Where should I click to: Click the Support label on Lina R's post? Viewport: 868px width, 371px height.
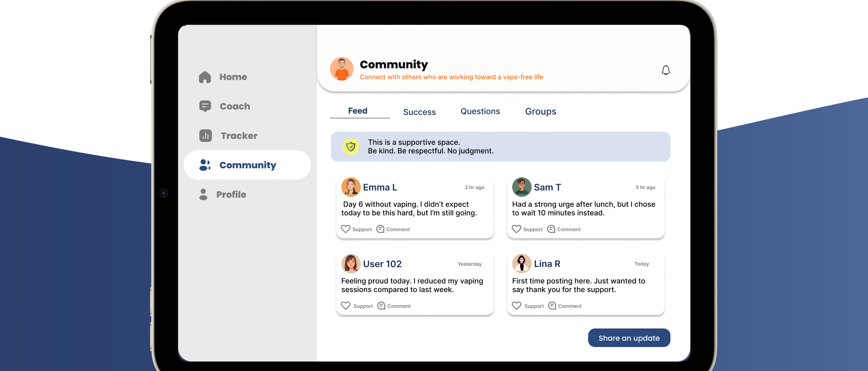pyautogui.click(x=534, y=306)
